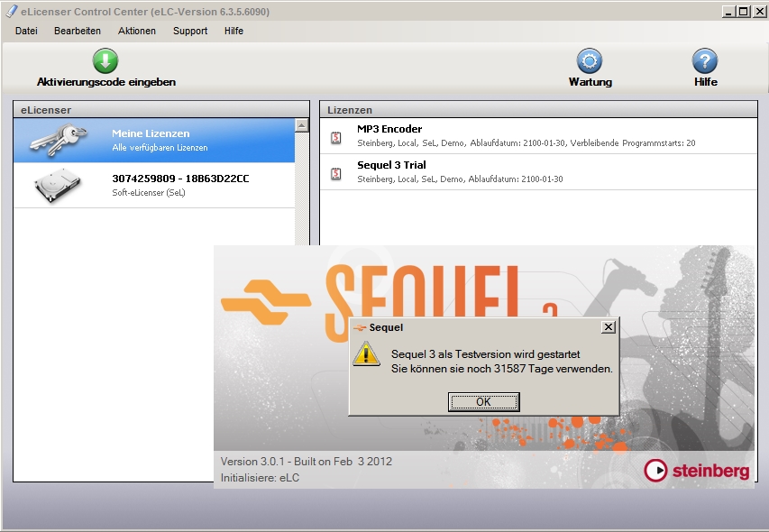This screenshot has width=769, height=532.
Task: Click the eLicenser panel header
Action: [161, 110]
